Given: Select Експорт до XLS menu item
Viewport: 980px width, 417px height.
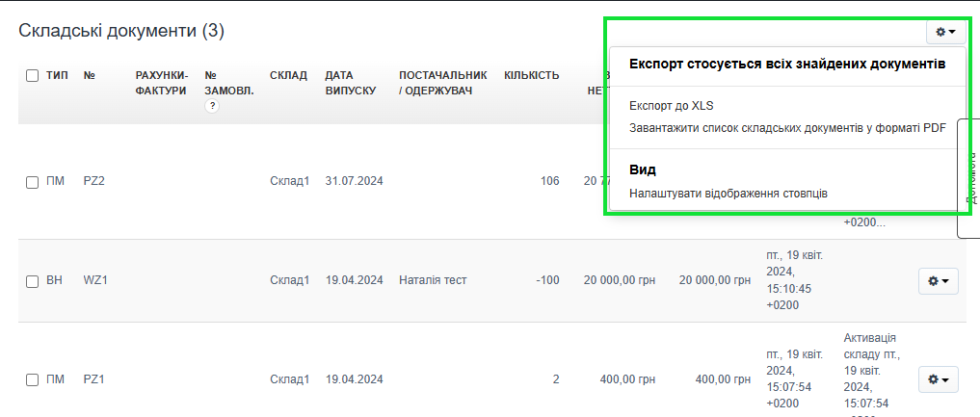Looking at the screenshot, I should point(671,106).
